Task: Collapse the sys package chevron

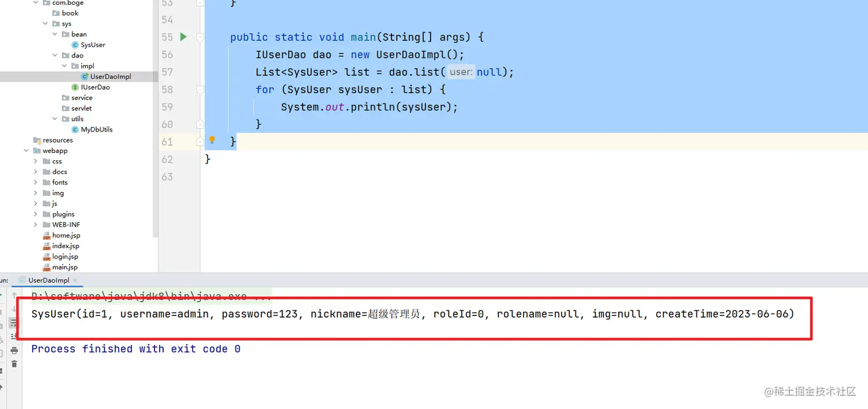Action: click(45, 24)
